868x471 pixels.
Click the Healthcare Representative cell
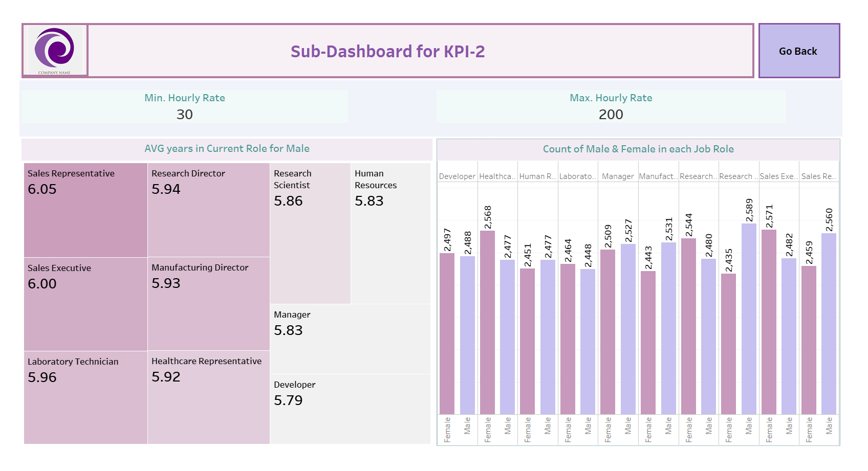coord(208,396)
